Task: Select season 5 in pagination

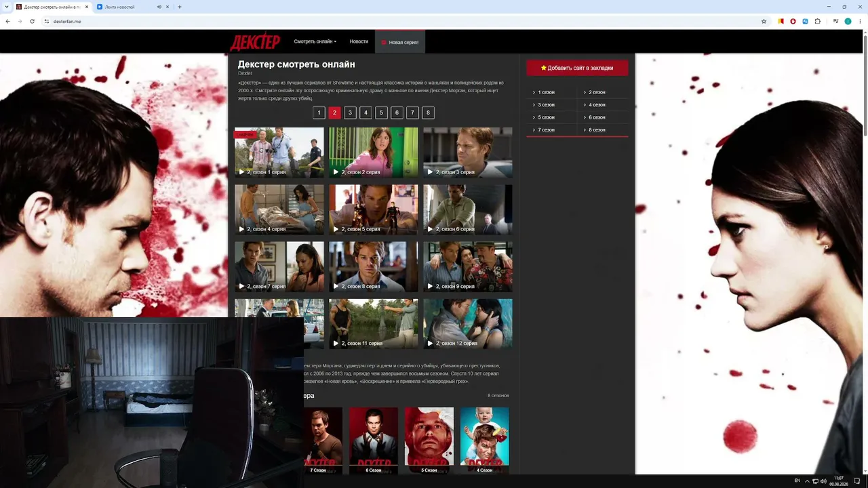Action: click(381, 113)
